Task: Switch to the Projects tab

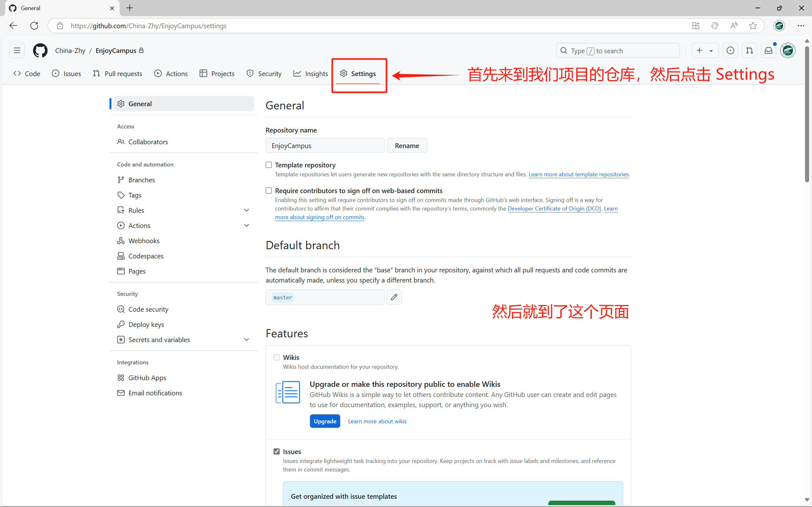Action: click(217, 74)
